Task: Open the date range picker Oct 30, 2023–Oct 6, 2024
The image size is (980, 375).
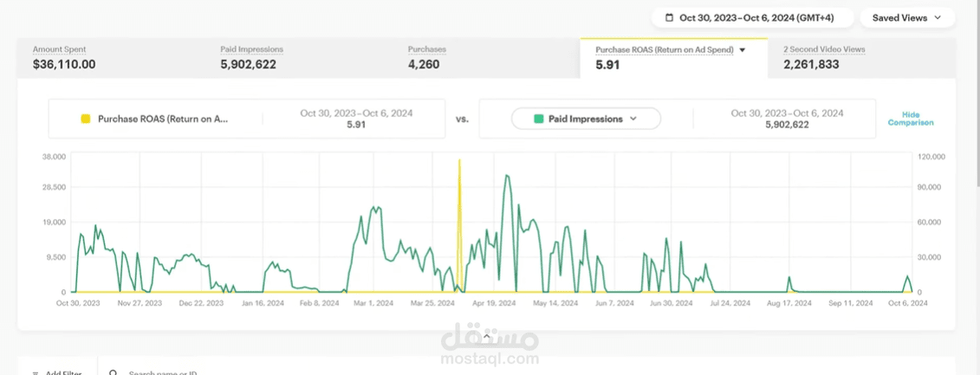Action: 752,17
